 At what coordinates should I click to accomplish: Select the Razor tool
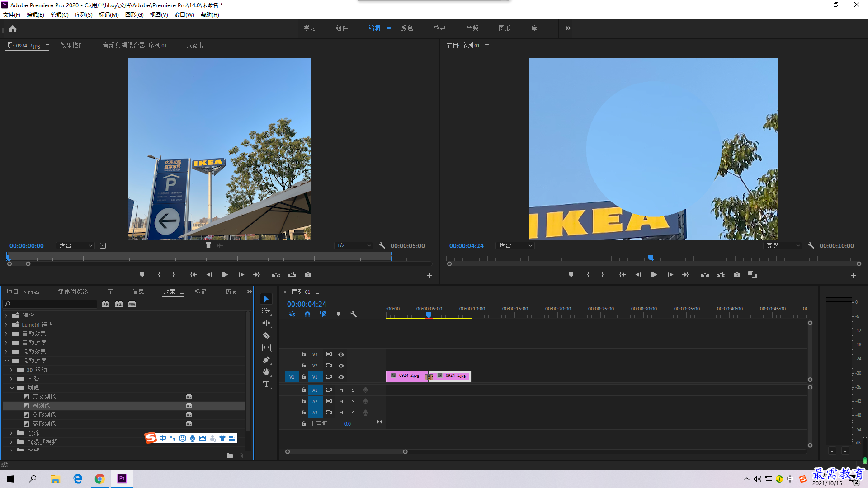point(266,335)
